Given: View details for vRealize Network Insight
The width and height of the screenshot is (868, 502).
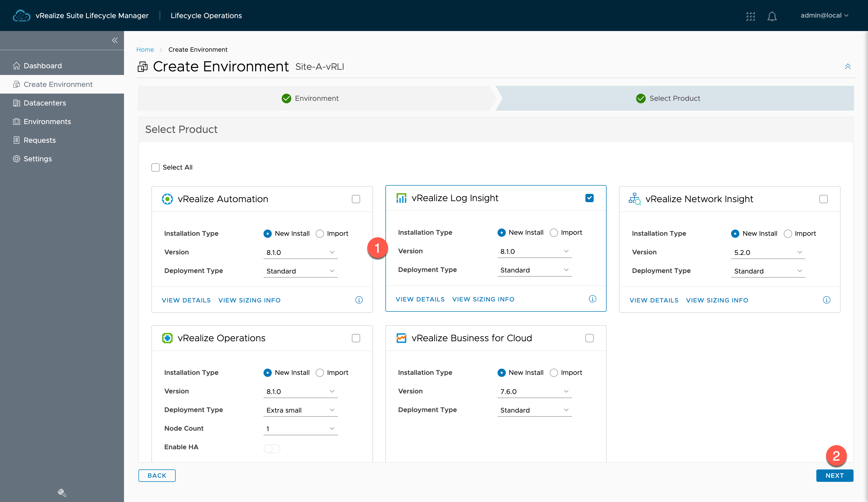Looking at the screenshot, I should point(654,300).
